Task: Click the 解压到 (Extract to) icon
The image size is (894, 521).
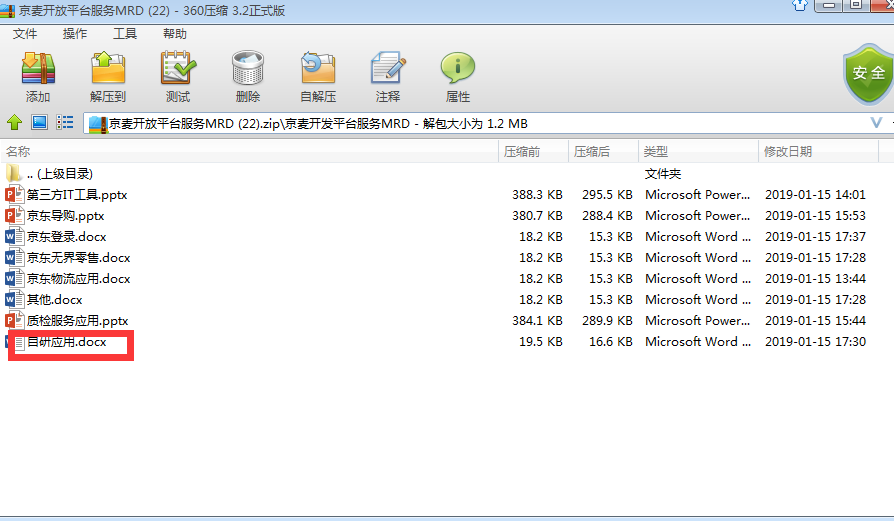Action: pyautogui.click(x=108, y=68)
